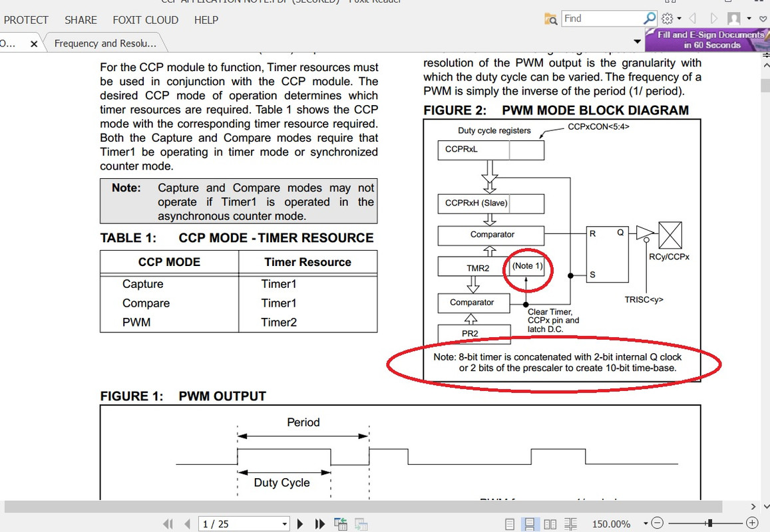The height and width of the screenshot is (532, 770).
Task: Open the PROTECT ribbon tab
Action: [x=26, y=20]
